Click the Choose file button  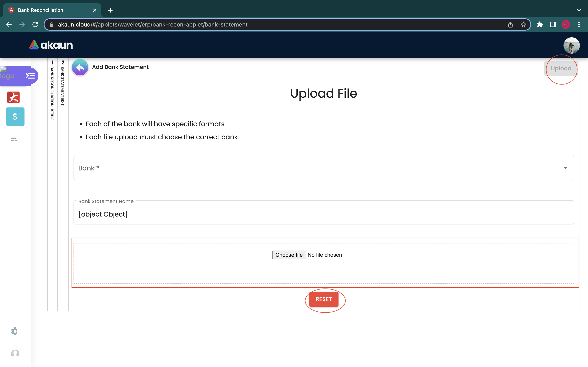click(289, 255)
